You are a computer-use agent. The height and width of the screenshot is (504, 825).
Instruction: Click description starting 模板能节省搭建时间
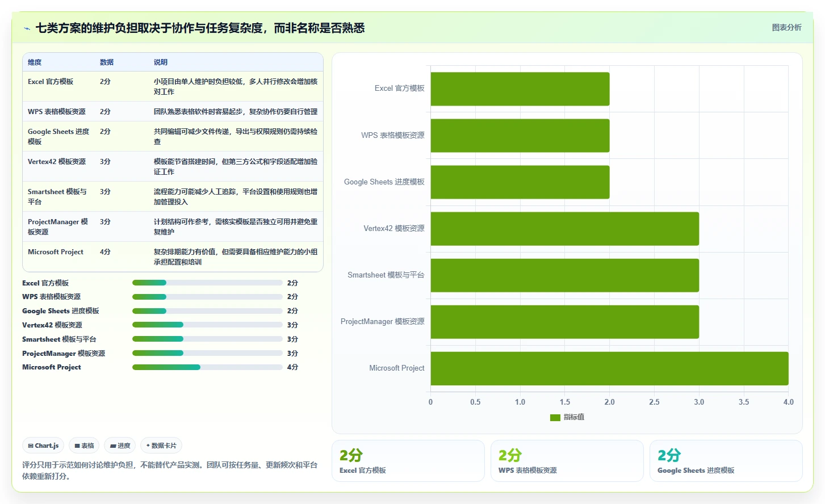(236, 167)
